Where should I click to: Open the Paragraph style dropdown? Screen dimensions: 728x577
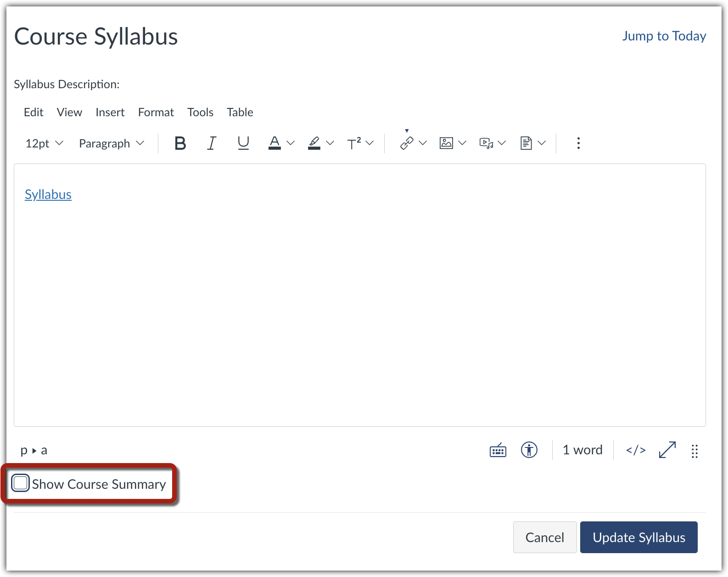coord(112,143)
